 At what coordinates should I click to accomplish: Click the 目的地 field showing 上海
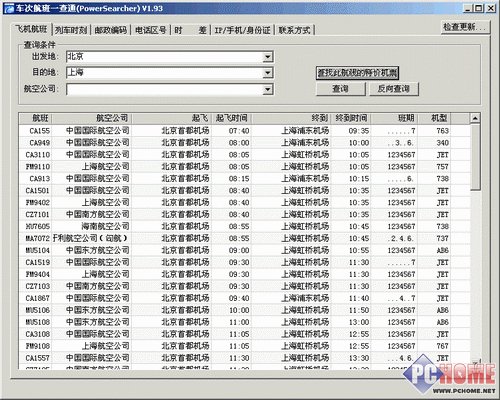pos(170,73)
